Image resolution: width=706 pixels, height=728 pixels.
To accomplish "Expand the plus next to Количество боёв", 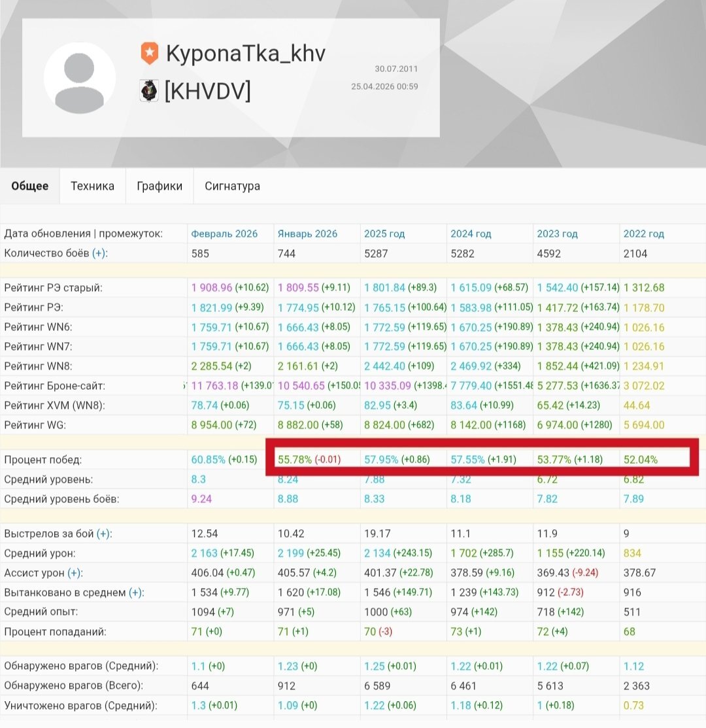I will point(98,254).
